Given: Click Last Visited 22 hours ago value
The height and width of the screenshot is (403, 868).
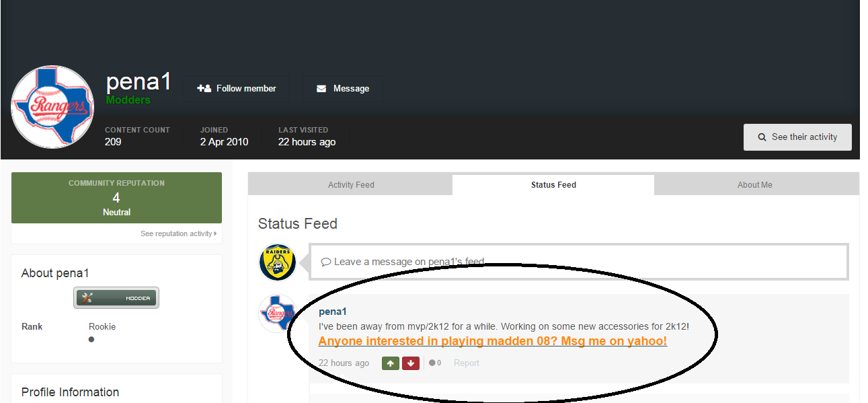Looking at the screenshot, I should (307, 142).
